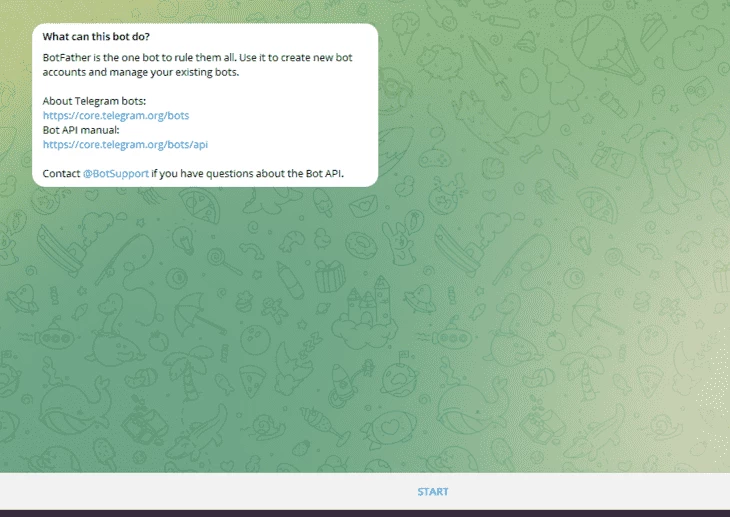Click the START button
The image size is (730, 517).
pyautogui.click(x=433, y=491)
